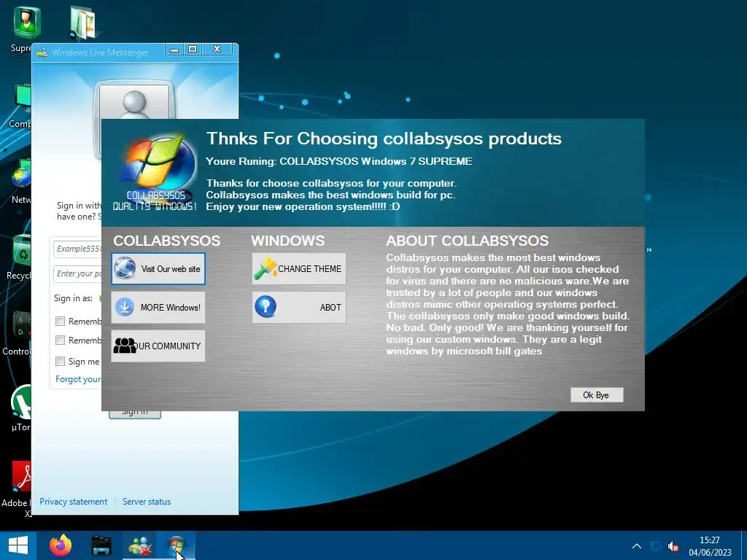The width and height of the screenshot is (747, 560).
Task: Select the uTorrent desktop icon
Action: click(21, 408)
